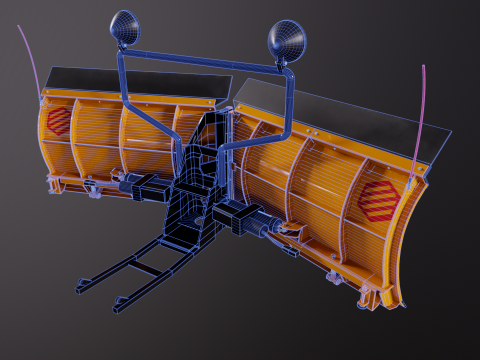Image resolution: width=480 pixels, height=360 pixels.
Task: Click the red hexagon decal on left blade
Action: [x=59, y=121]
